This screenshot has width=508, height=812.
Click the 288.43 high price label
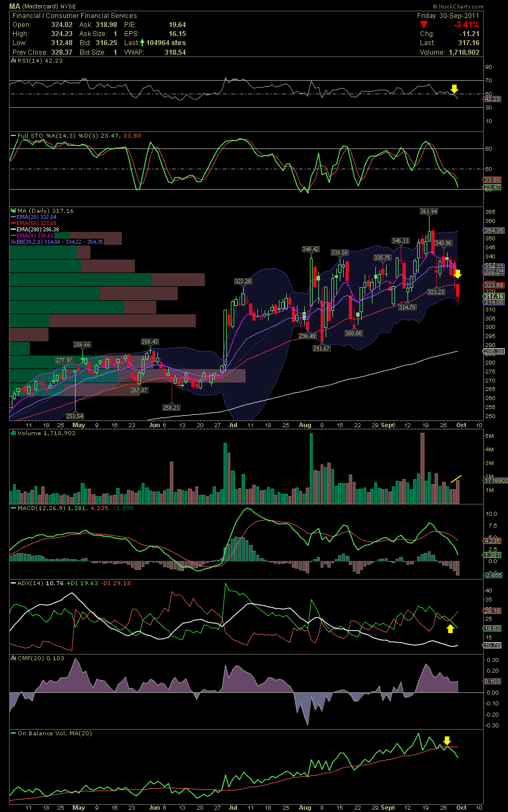tap(150, 342)
